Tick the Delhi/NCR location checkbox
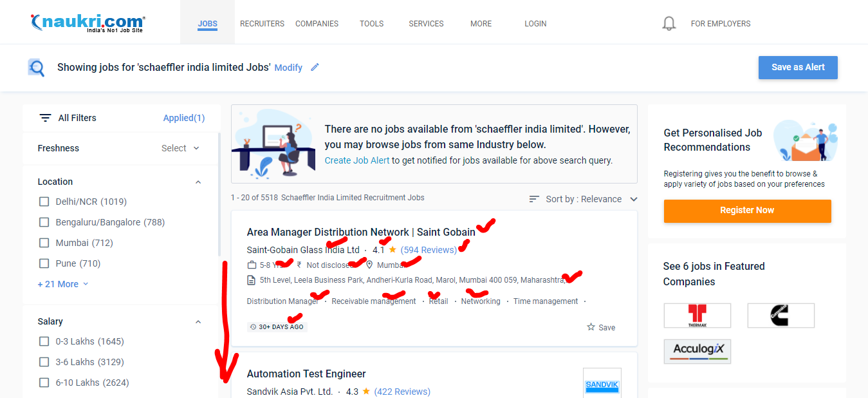 [44, 202]
